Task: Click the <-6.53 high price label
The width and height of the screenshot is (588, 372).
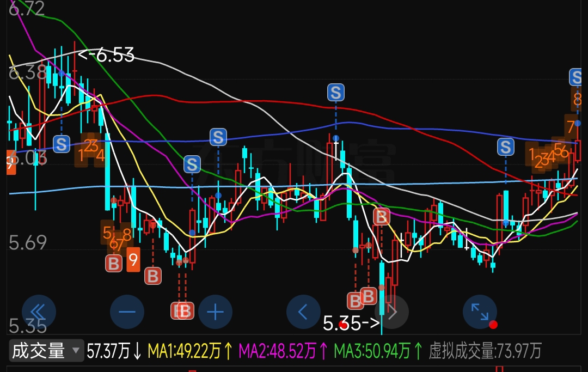Action: (106, 55)
